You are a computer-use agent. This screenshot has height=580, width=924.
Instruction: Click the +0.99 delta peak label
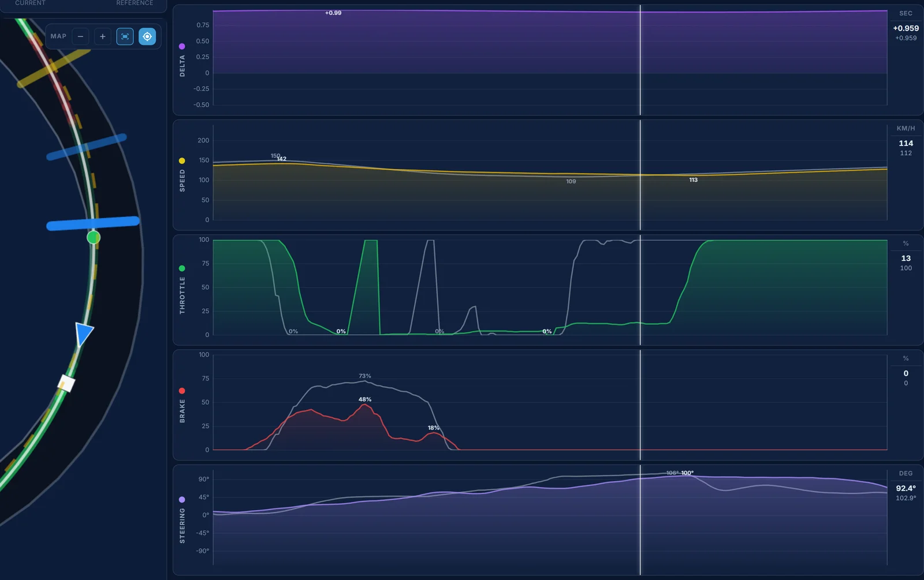click(333, 13)
